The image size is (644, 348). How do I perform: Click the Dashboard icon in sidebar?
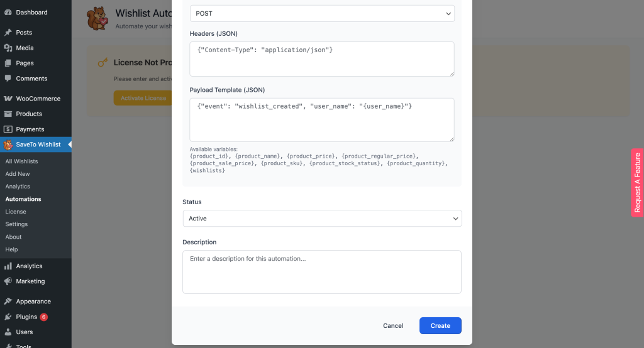pos(8,13)
